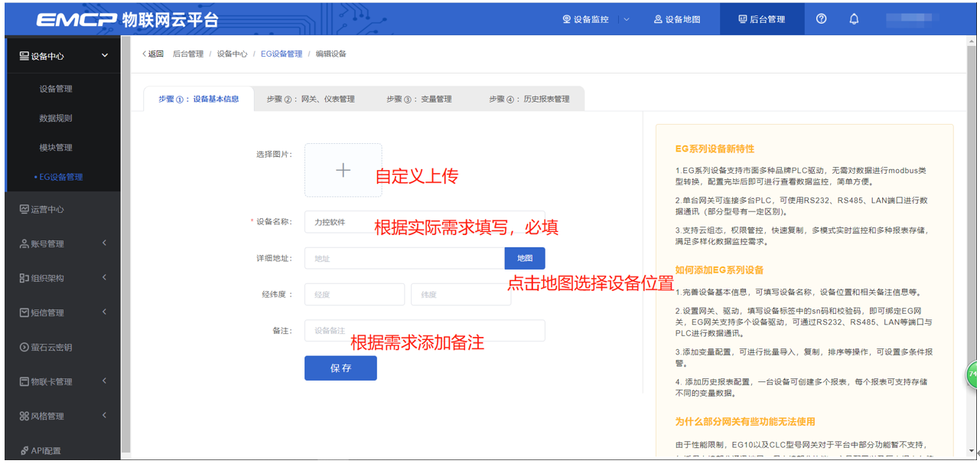Click 编辑设备 breadcrumb text
Screen dimensions: 980x464
[331, 54]
